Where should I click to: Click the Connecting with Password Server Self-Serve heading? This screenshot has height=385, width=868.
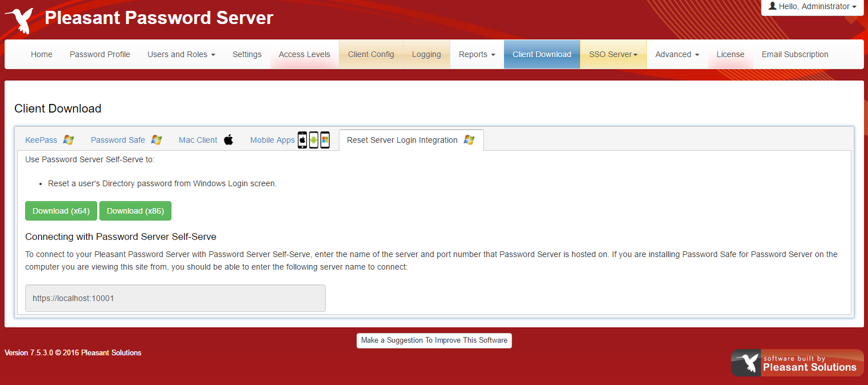[x=121, y=236]
